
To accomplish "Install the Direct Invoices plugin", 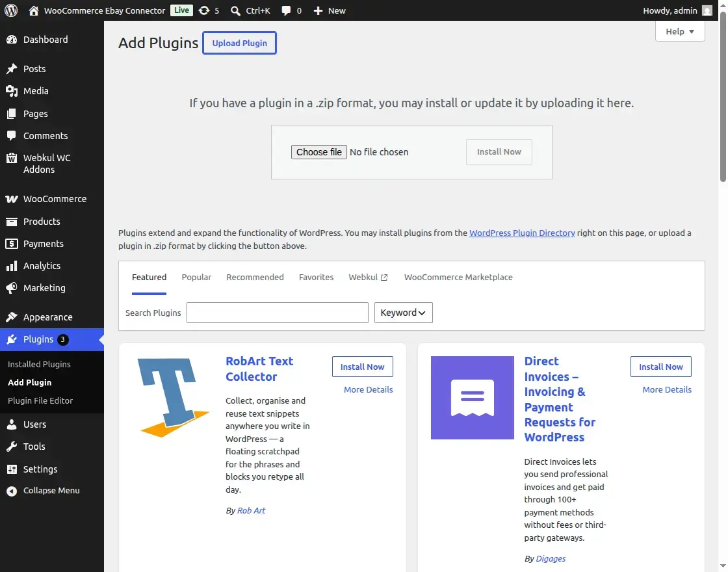I will click(x=660, y=367).
